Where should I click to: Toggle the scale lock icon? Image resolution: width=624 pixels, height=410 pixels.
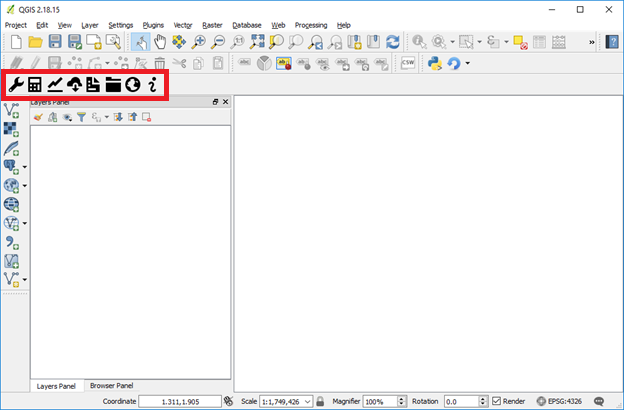(x=320, y=401)
